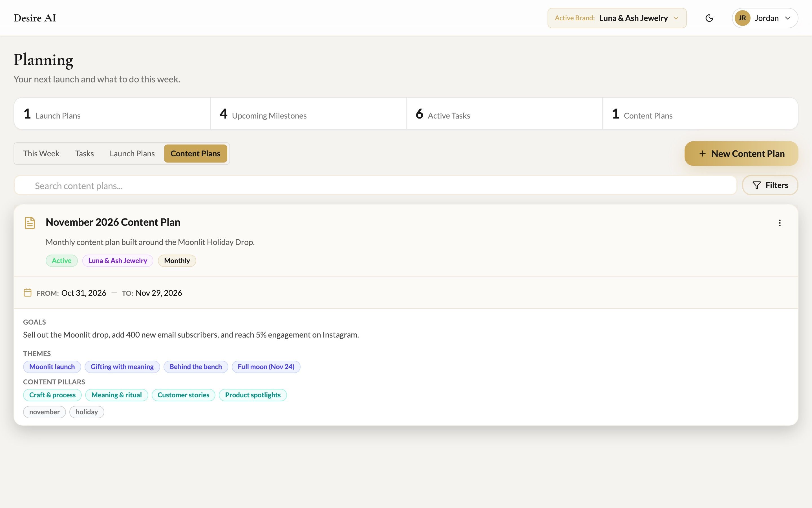Click the Full moon (Nov 24) chip
Viewport: 812px width, 508px height.
point(266,367)
